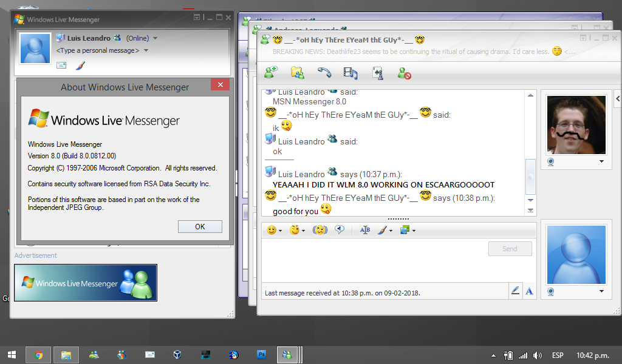The width and height of the screenshot is (622, 364).
Task: Open the winks dropdown arrow
Action: [x=304, y=231]
